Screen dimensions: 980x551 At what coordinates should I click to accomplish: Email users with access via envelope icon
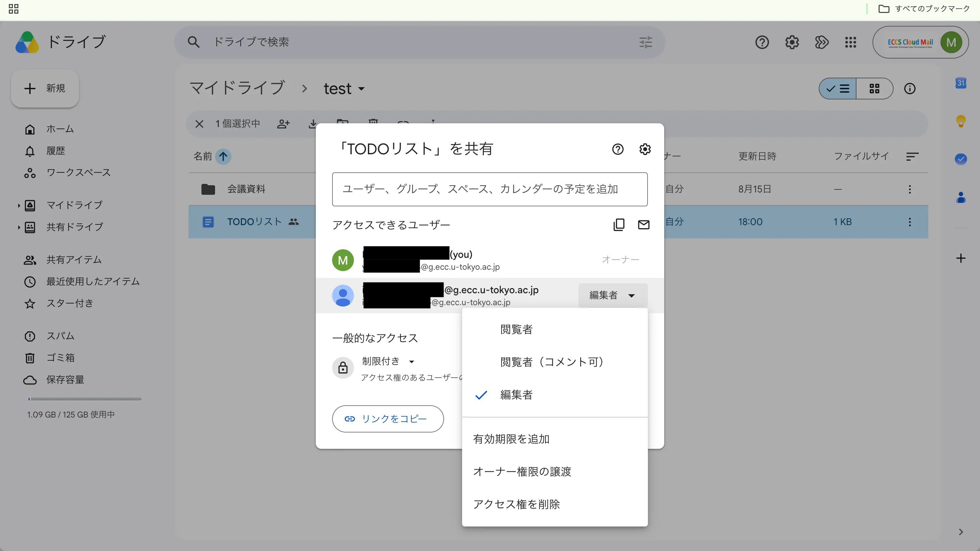[x=644, y=225]
